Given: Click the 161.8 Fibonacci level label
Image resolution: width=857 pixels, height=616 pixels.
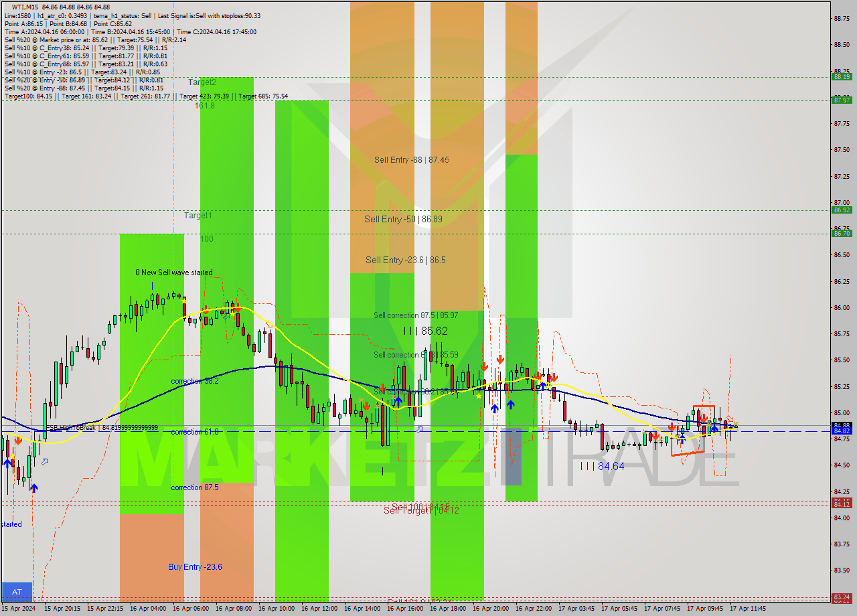Looking at the screenshot, I should pyautogui.click(x=205, y=106).
